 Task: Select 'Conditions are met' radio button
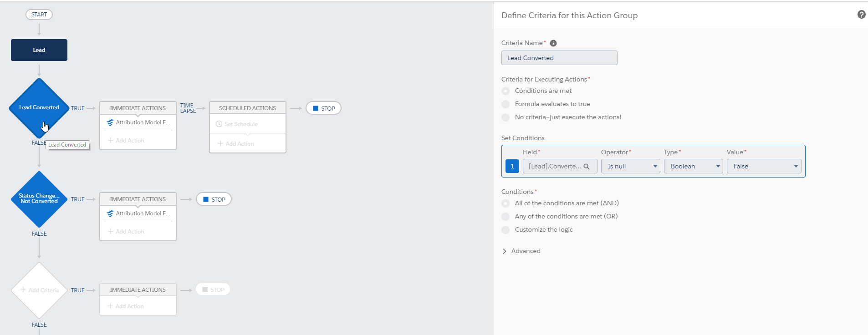click(x=505, y=91)
